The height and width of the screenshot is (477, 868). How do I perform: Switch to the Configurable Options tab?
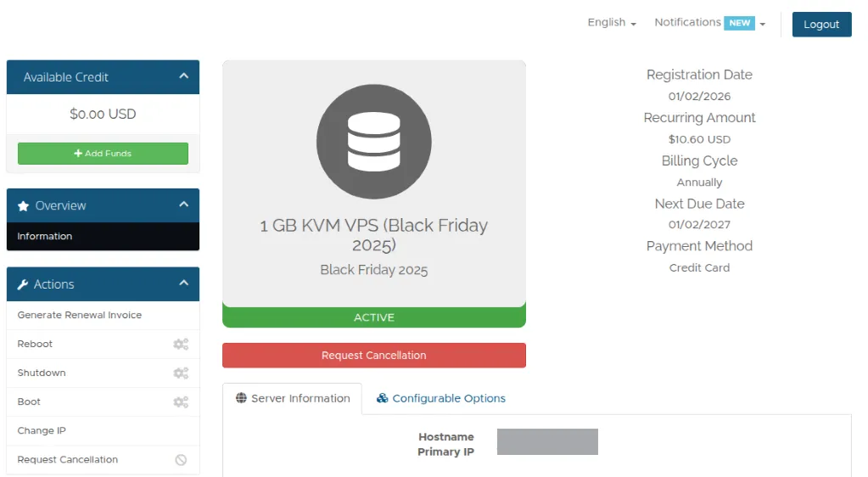440,398
